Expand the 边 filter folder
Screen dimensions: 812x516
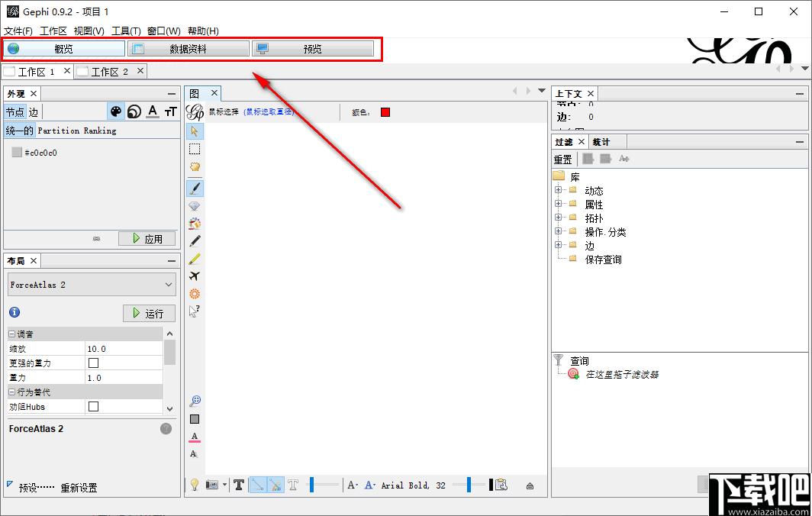(x=559, y=244)
